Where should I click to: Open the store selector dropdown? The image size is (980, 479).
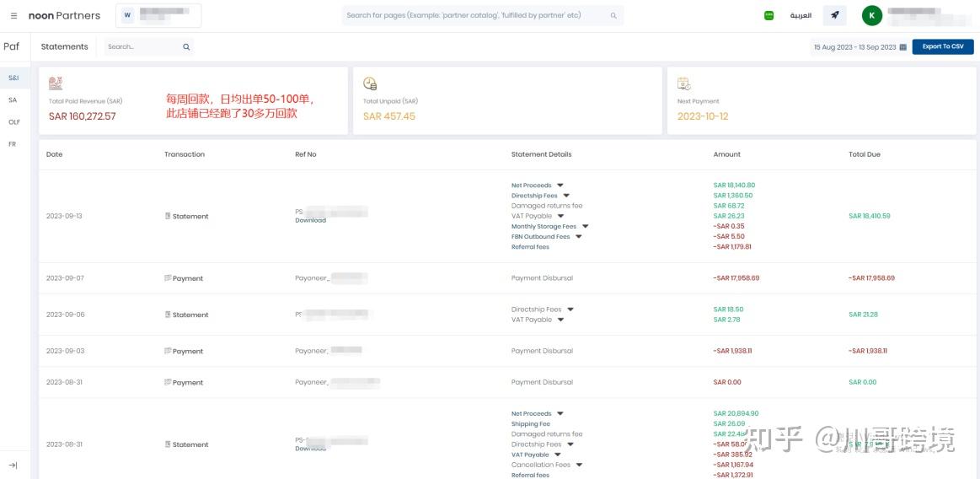[x=158, y=16]
